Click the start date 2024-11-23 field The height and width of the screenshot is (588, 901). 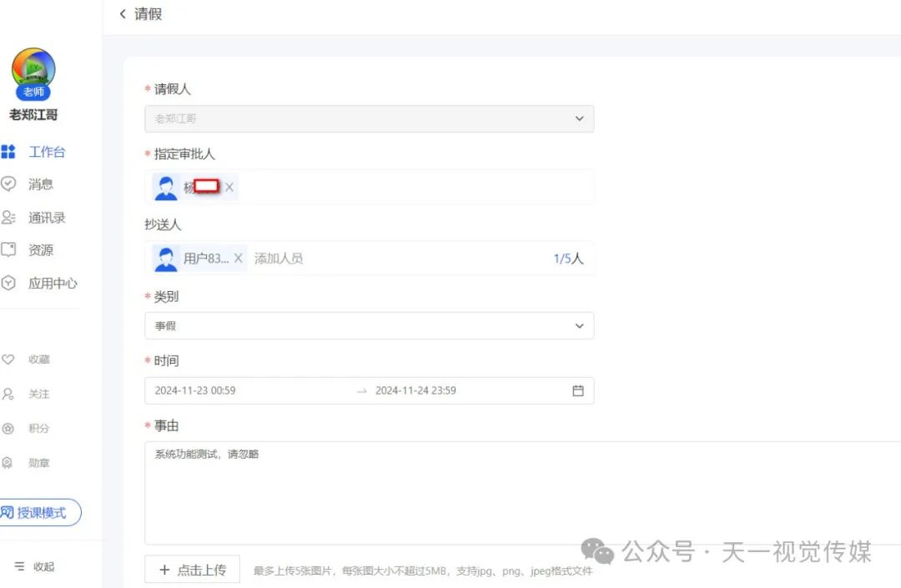[x=194, y=389]
